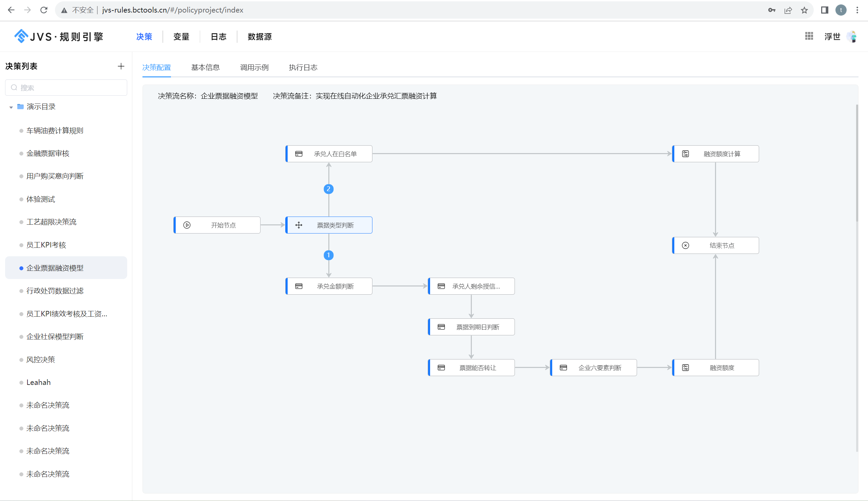
Task: Click the browser reload icon
Action: [44, 10]
